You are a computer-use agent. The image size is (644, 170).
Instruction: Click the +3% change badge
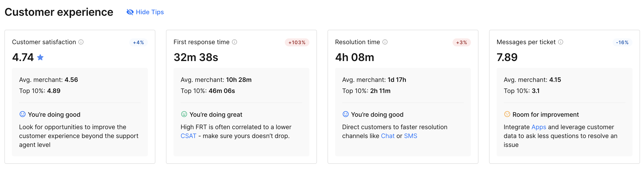pos(461,42)
